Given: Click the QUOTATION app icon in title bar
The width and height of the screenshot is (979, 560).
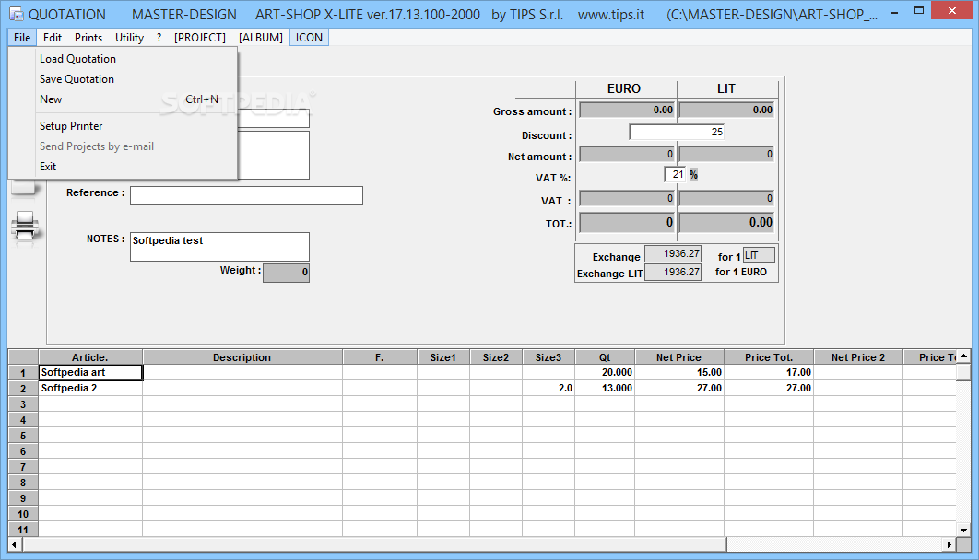Looking at the screenshot, I should click(x=16, y=14).
